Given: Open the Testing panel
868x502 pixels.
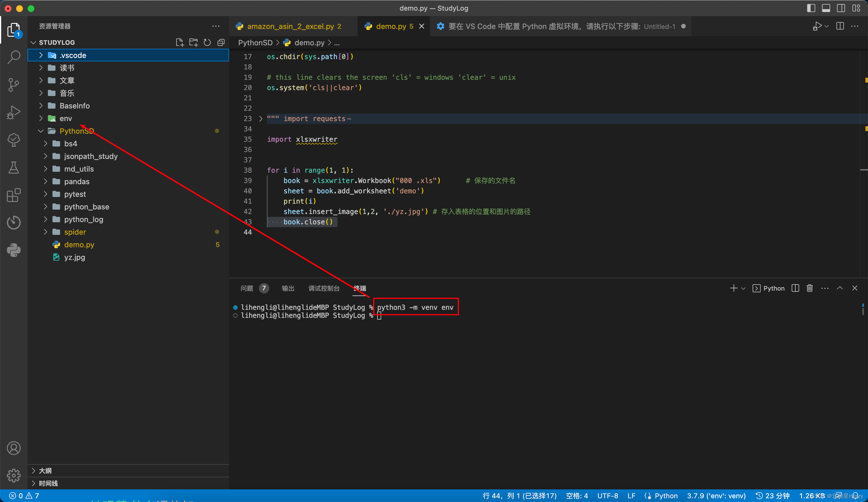Looking at the screenshot, I should (14, 168).
